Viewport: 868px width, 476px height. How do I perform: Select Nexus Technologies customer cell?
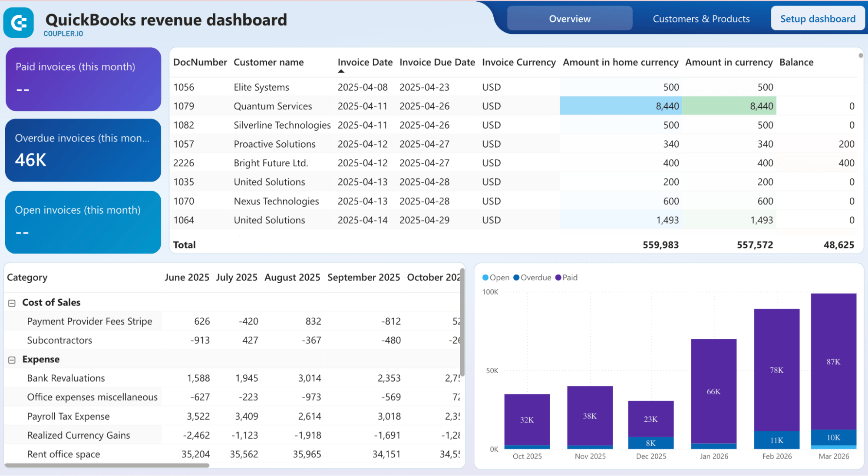[x=276, y=202]
